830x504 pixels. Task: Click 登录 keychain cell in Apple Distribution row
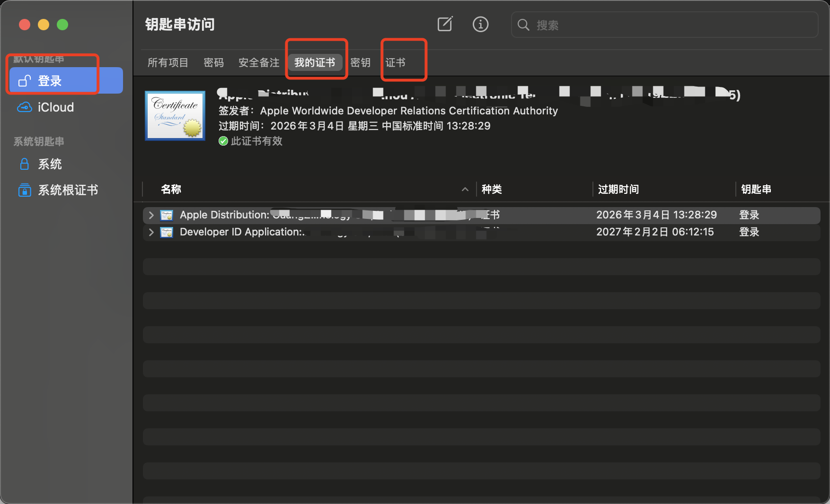749,215
